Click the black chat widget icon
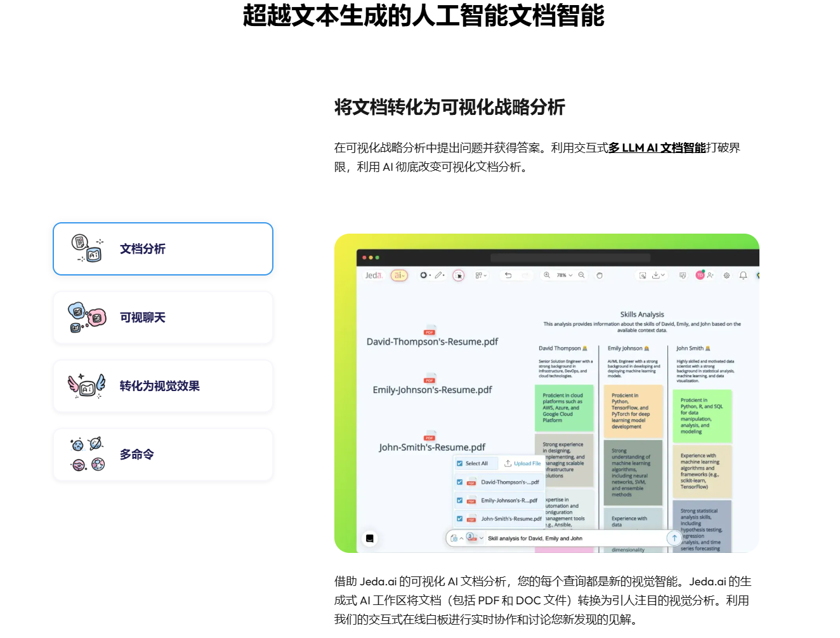This screenshot has width=840, height=638. [370, 538]
